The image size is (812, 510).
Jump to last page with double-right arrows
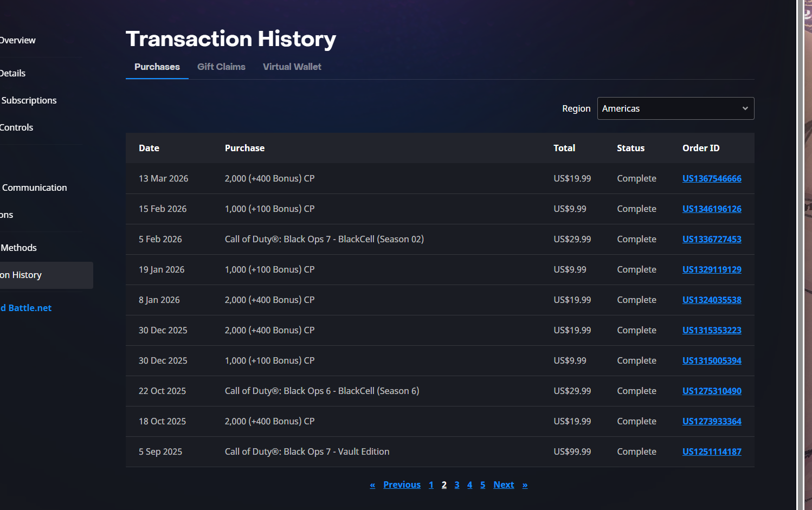click(x=525, y=485)
